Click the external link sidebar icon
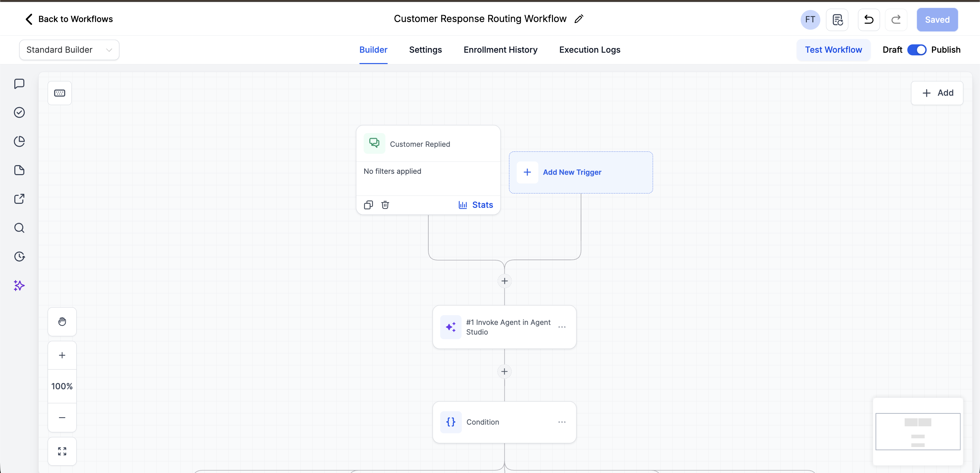980x473 pixels. 19,199
